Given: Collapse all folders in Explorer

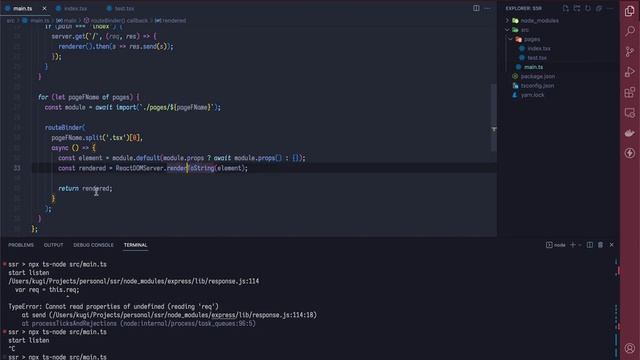Looking at the screenshot, I should pyautogui.click(x=599, y=8).
